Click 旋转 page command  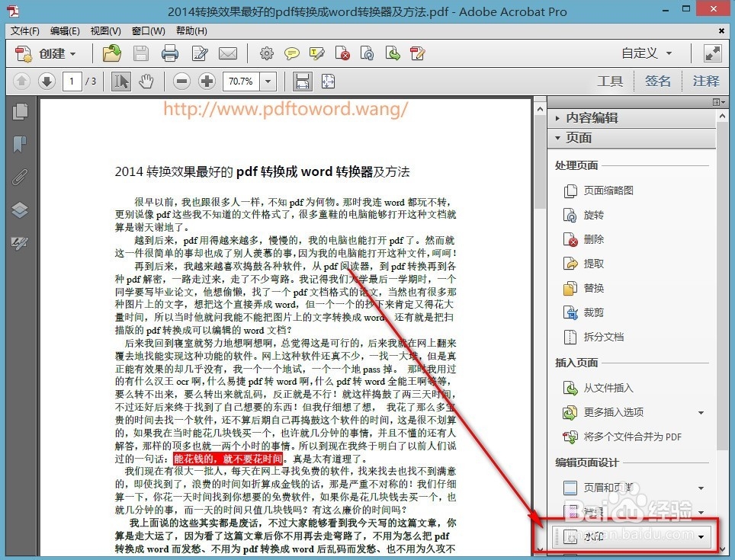point(583,216)
